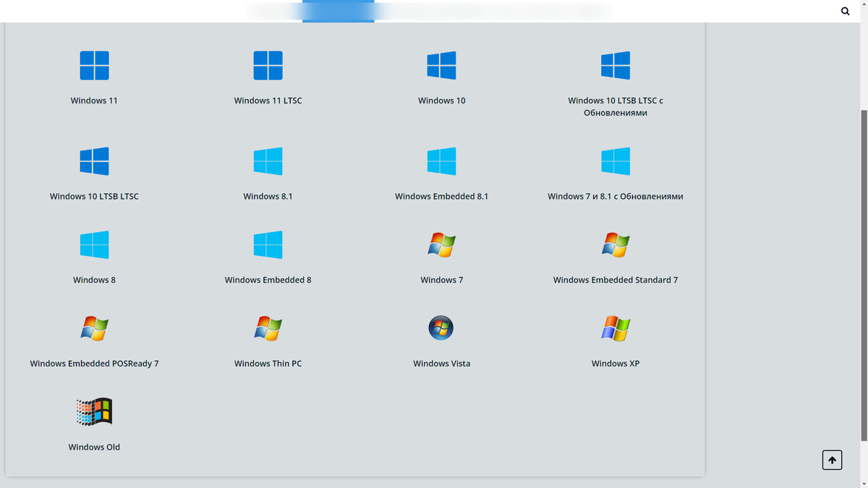Open search with the magnifier icon
Viewport: 868px width, 488px height.
coord(846,12)
